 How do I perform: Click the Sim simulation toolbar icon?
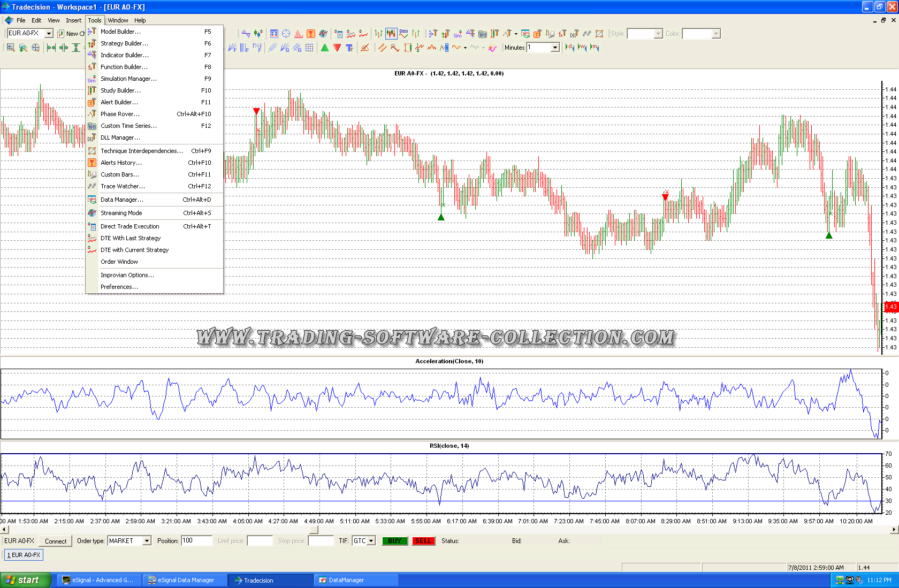(458, 34)
